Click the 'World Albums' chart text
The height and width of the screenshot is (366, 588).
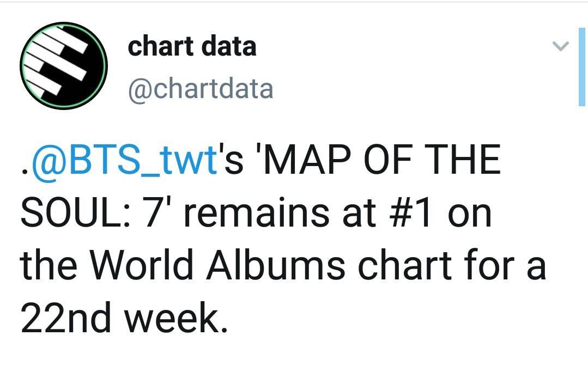pyautogui.click(x=218, y=265)
